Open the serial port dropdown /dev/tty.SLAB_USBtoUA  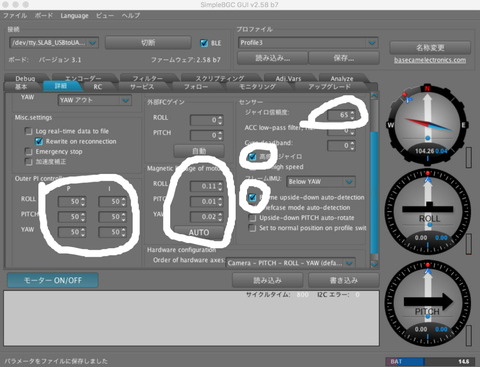click(x=54, y=43)
